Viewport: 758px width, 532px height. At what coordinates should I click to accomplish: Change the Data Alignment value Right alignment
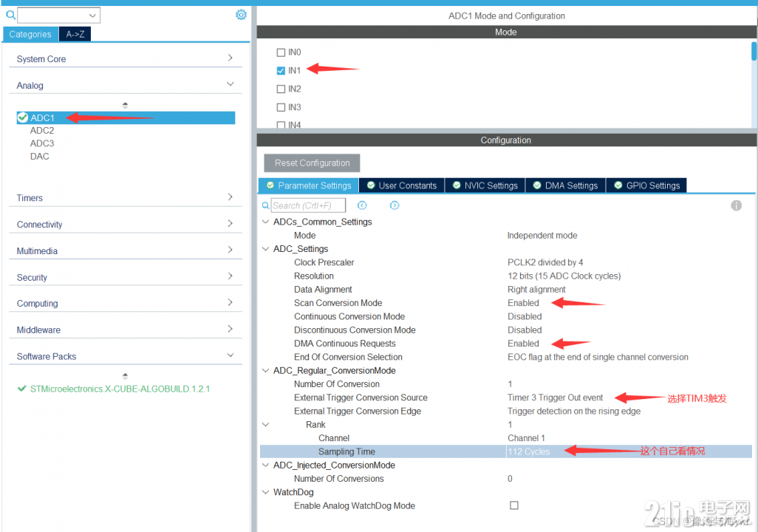pos(536,290)
